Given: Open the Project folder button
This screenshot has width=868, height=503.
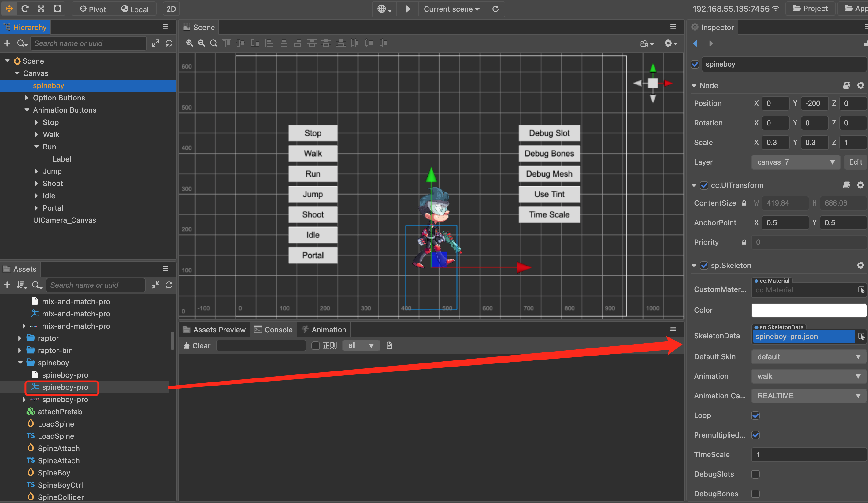Looking at the screenshot, I should [810, 9].
